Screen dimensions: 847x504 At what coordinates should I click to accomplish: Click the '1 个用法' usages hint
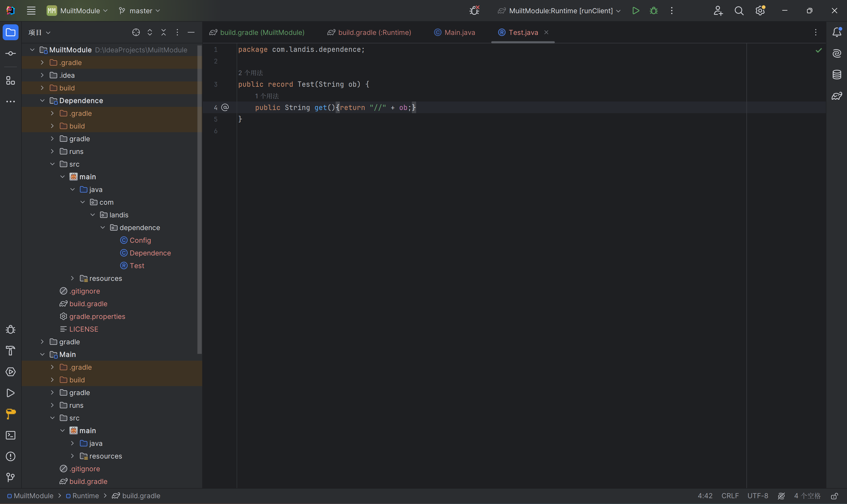(267, 96)
